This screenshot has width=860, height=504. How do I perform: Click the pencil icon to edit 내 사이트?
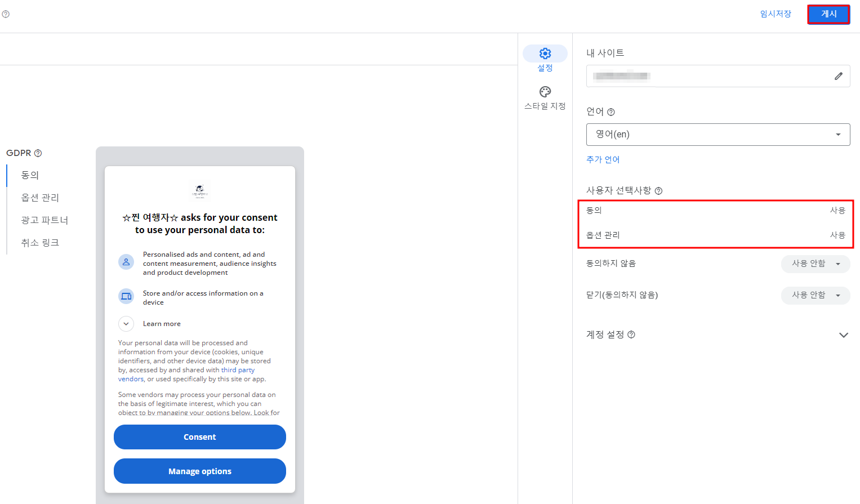(x=838, y=76)
